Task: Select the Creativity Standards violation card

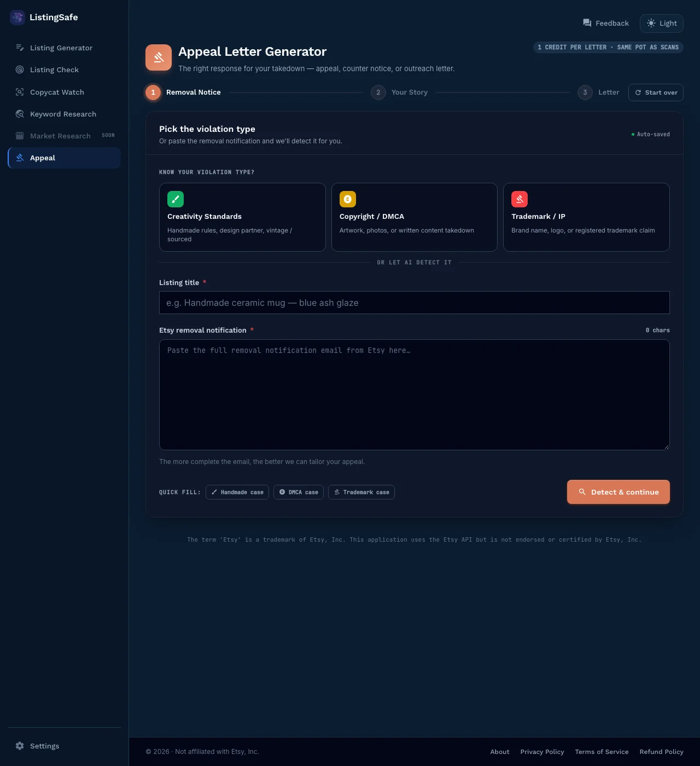Action: (x=242, y=217)
